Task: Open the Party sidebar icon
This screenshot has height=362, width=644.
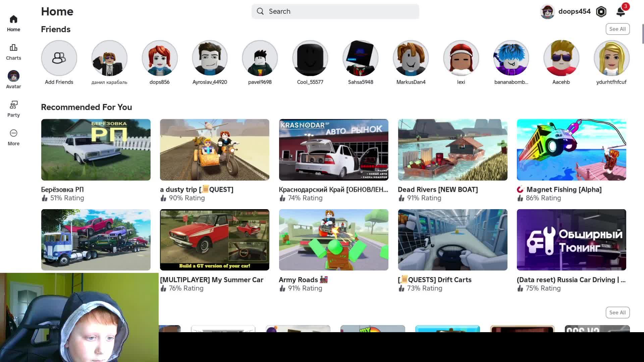Action: pos(13,105)
